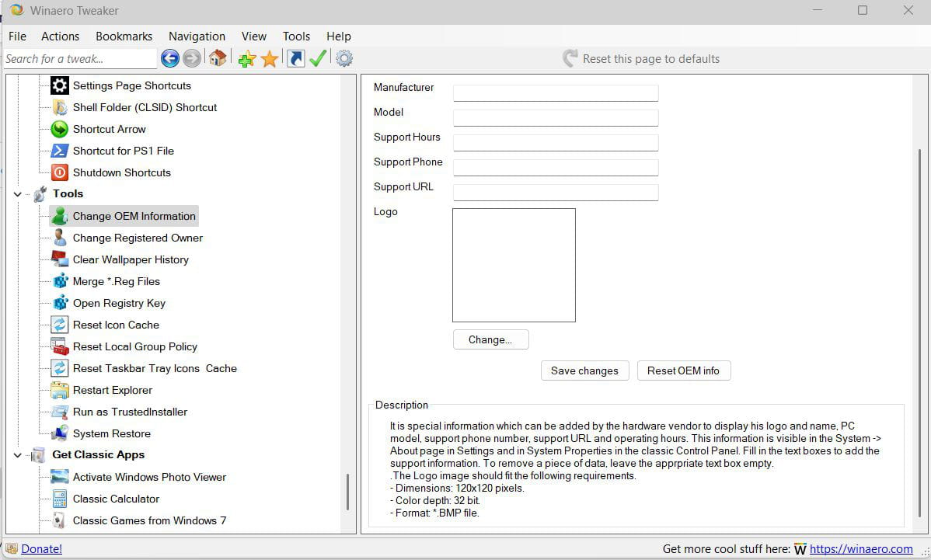Click the Manufacturer text field
The width and height of the screenshot is (931, 560).
point(556,92)
